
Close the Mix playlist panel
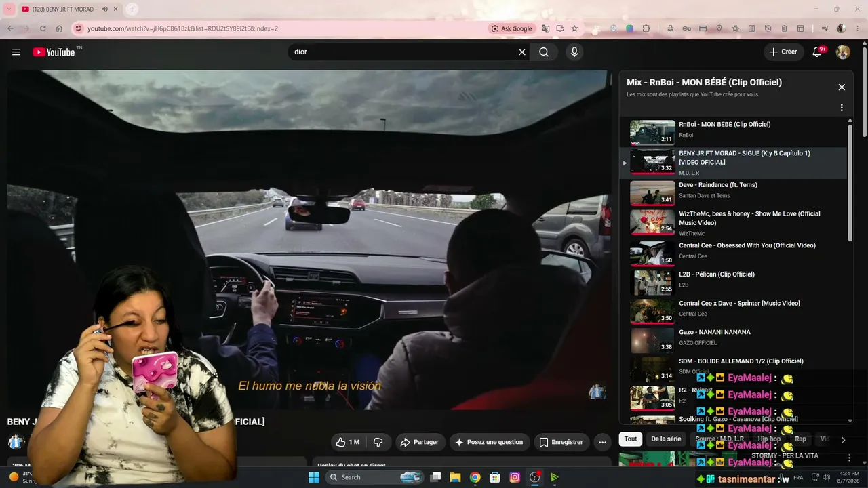pos(842,87)
